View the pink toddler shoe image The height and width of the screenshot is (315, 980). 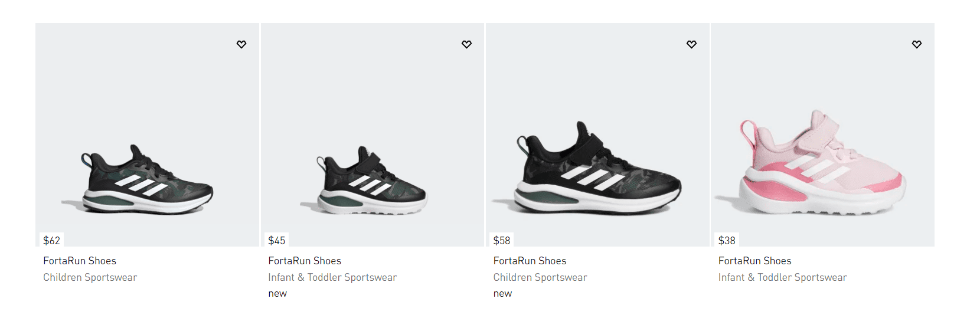tap(822, 134)
